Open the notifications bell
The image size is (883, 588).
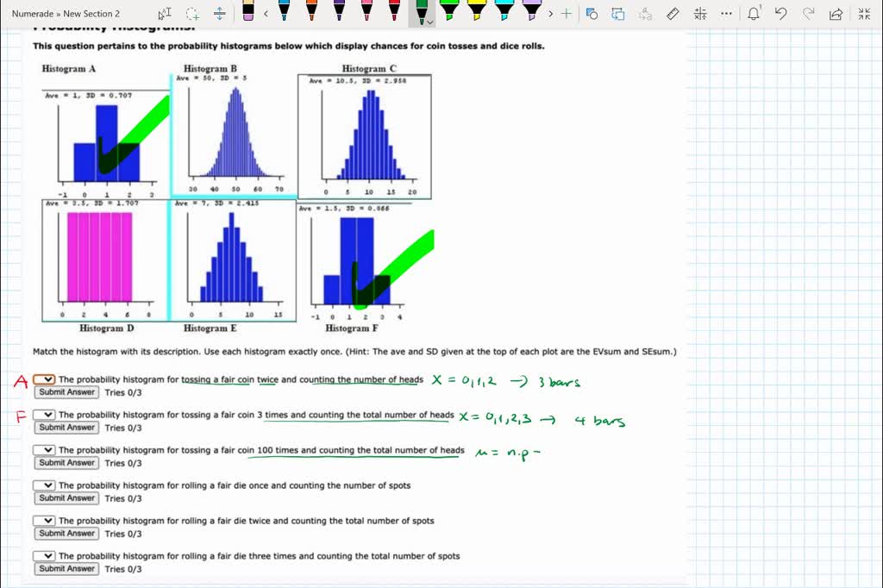click(x=754, y=13)
